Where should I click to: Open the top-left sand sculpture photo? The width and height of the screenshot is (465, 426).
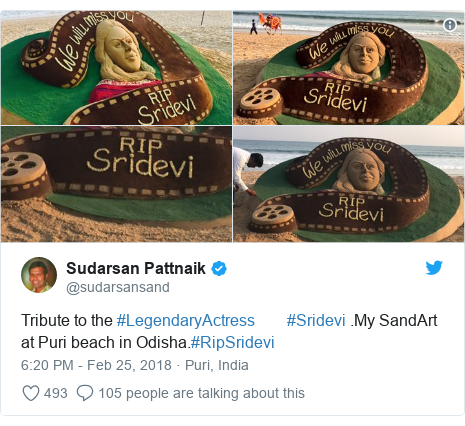[116, 68]
